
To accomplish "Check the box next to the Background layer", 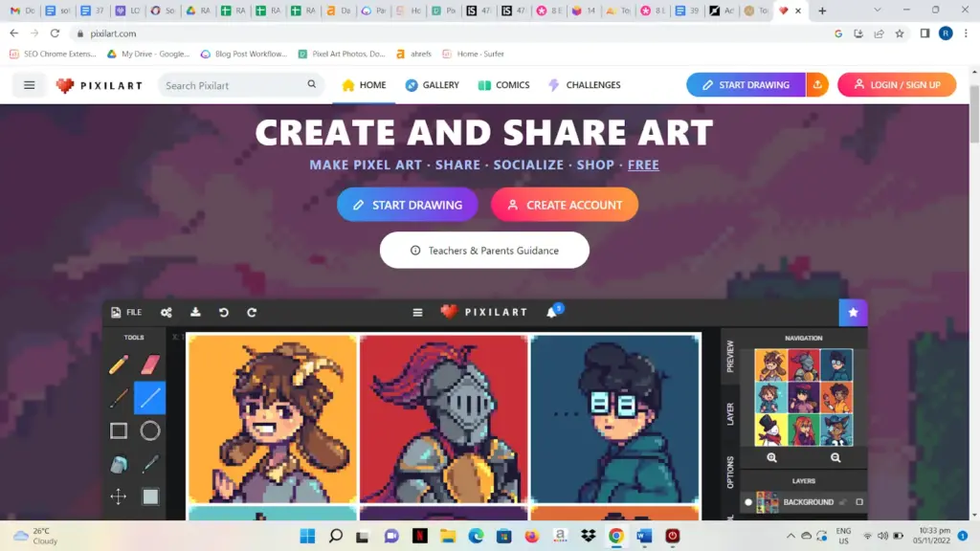I will pos(859,502).
